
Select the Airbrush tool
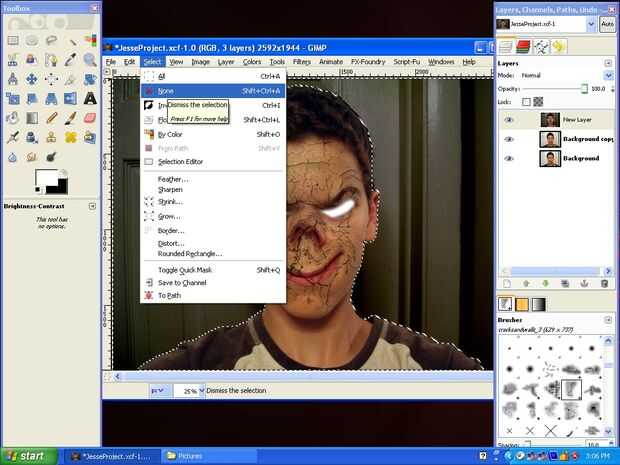13,137
